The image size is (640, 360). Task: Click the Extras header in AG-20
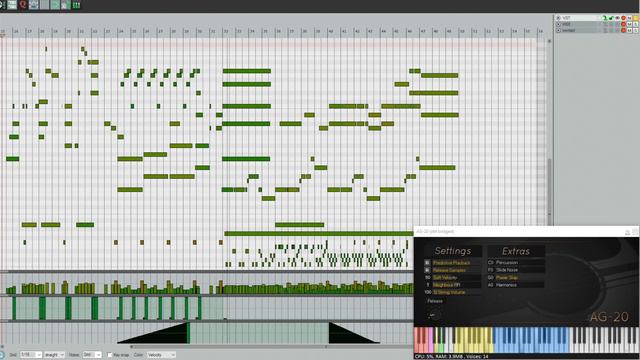coord(516,251)
